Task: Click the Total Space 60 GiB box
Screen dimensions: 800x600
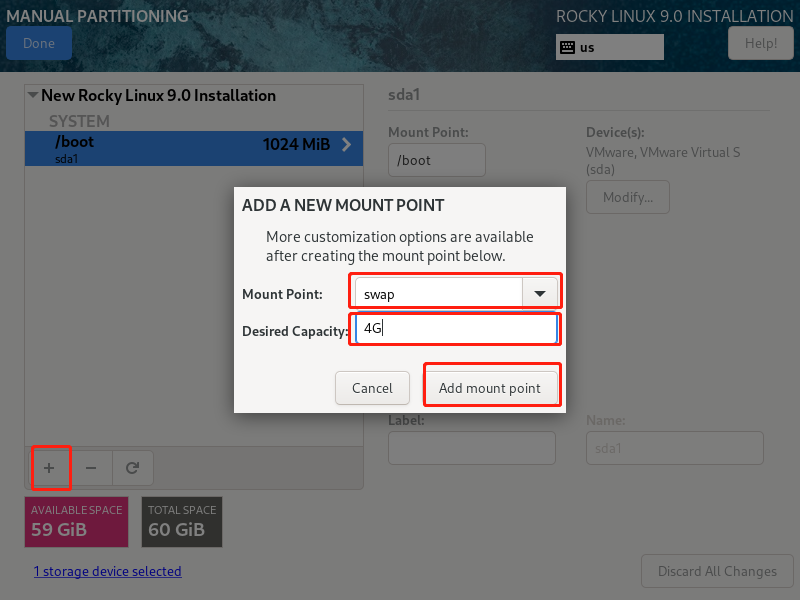Action: tap(181, 522)
